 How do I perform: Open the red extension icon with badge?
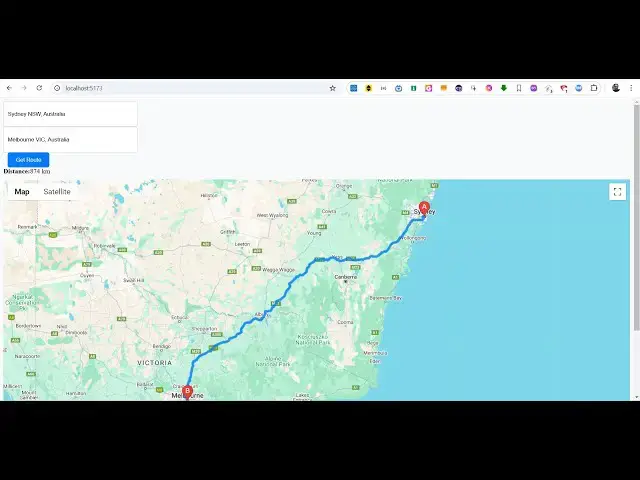[x=564, y=88]
